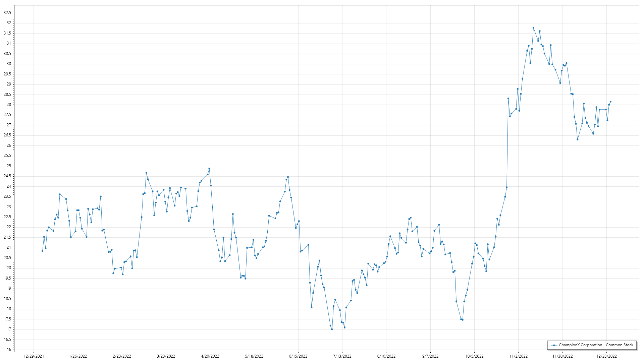Screen dimensions: 644x362
Task: Select the 4/20/2022 x-axis date label
Action: (210, 356)
